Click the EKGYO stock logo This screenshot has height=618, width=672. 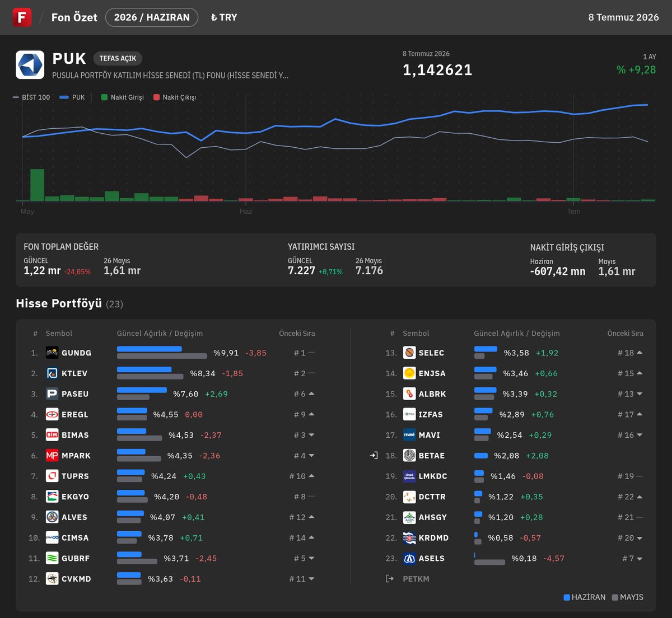(52, 497)
